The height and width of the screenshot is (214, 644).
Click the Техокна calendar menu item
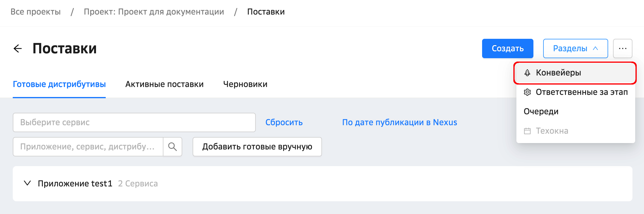point(552,131)
